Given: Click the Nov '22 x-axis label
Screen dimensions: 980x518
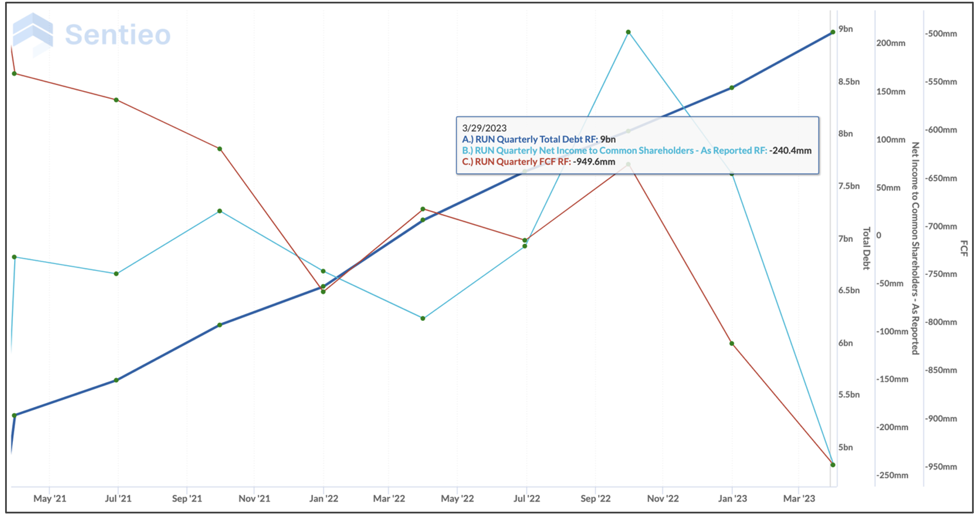Looking at the screenshot, I should tap(663, 498).
